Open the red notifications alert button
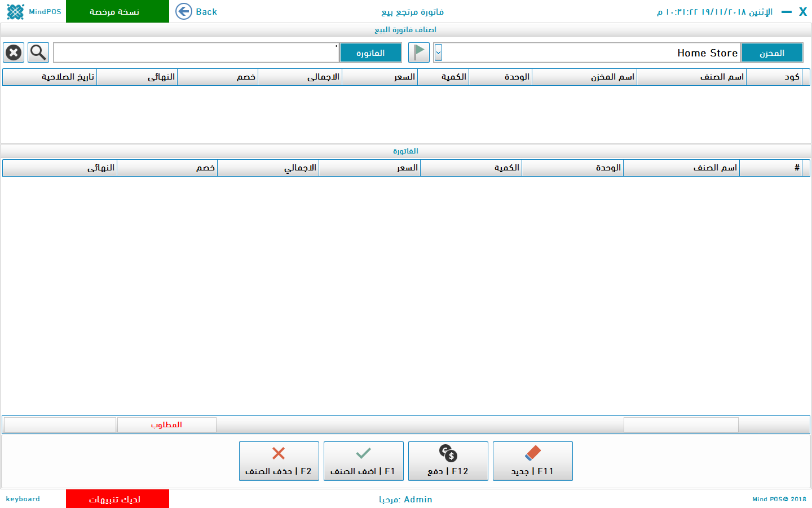Viewport: 812px width, 508px height. 117,499
